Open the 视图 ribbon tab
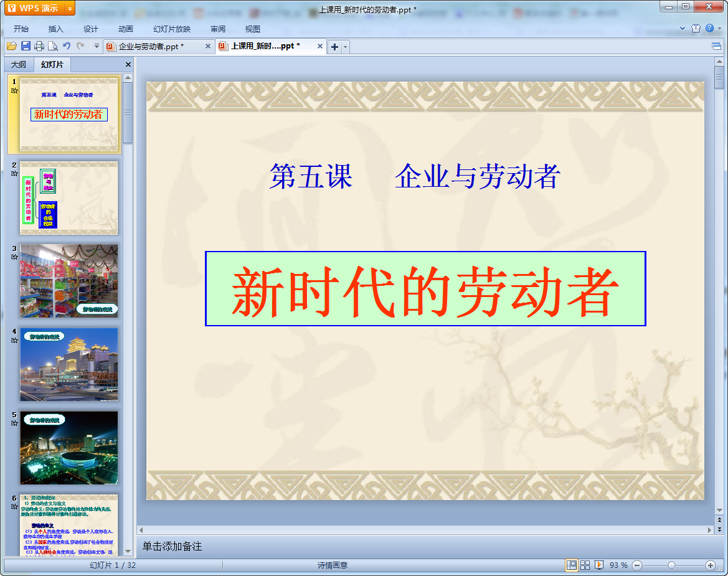This screenshot has height=576, width=728. tap(253, 29)
